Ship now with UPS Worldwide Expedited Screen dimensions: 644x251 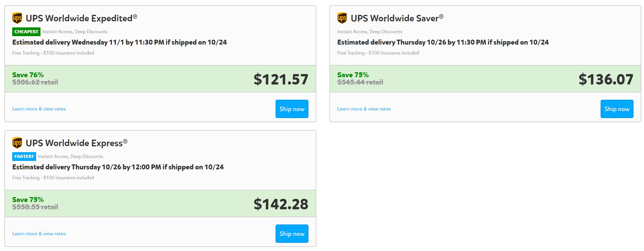point(292,109)
